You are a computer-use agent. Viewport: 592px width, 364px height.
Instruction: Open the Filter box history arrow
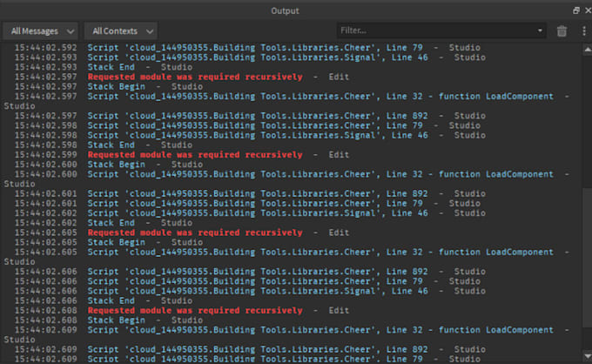(541, 31)
